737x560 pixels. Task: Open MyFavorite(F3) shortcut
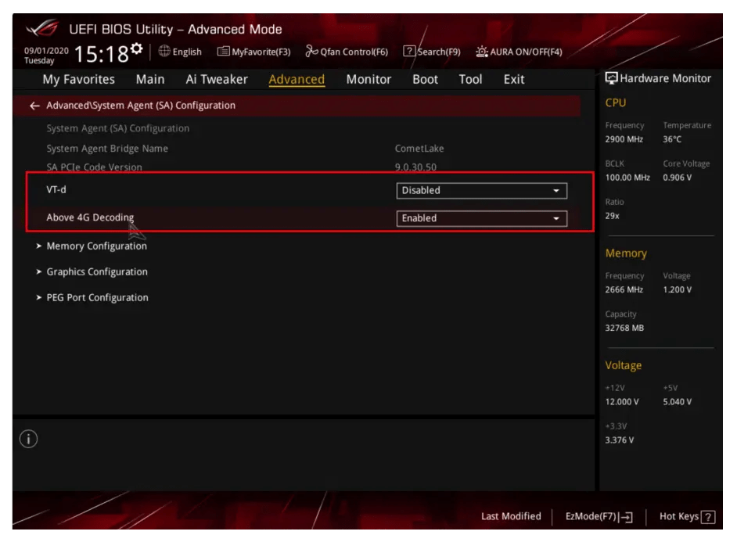(253, 52)
